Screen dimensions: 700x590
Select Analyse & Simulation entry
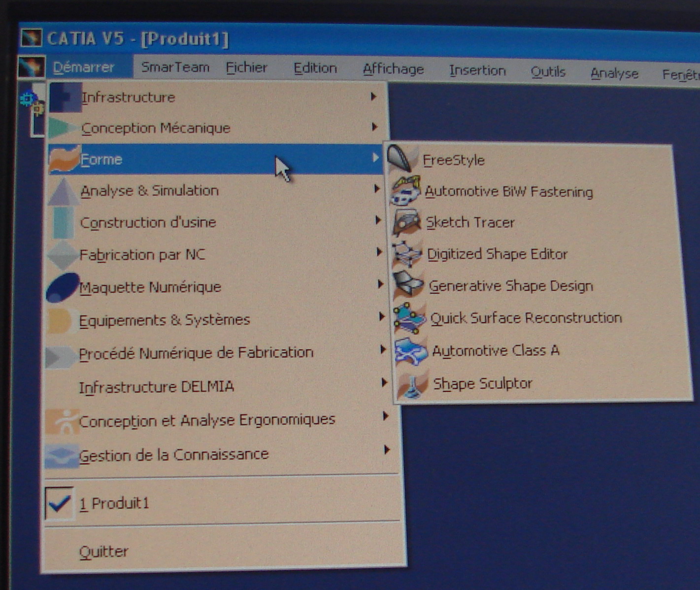pyautogui.click(x=149, y=191)
